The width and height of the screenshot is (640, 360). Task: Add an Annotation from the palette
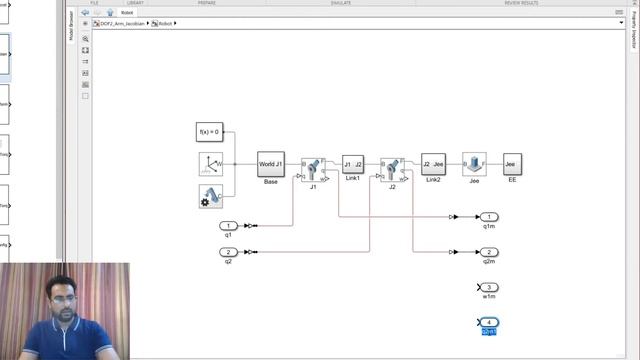(x=85, y=73)
